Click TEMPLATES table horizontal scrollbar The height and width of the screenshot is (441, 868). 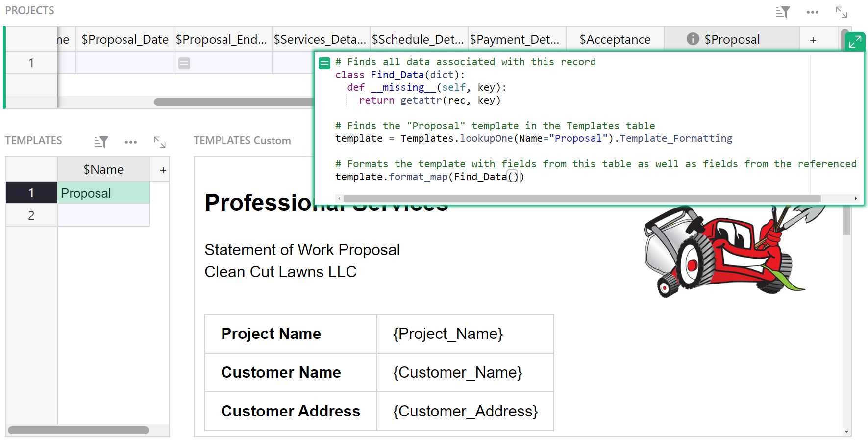point(78,430)
